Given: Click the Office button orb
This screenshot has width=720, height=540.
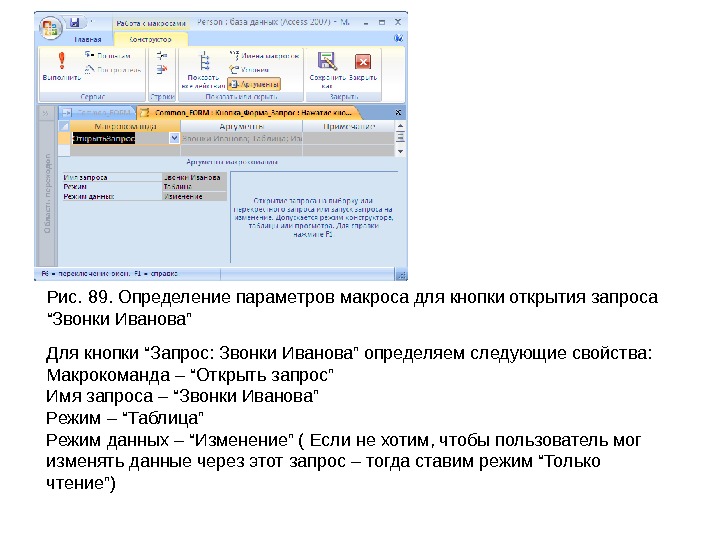Looking at the screenshot, I should point(50,28).
